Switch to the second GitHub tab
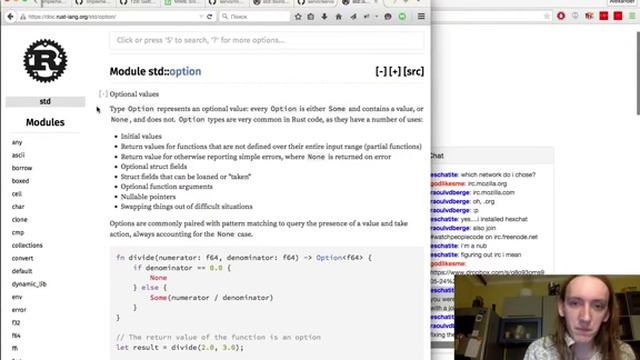 tap(94, 2)
